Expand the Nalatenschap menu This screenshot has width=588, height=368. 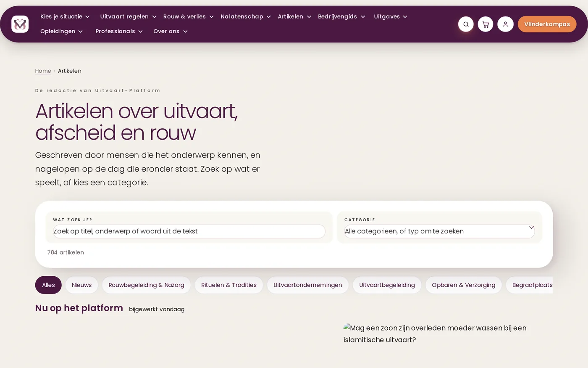pos(246,16)
